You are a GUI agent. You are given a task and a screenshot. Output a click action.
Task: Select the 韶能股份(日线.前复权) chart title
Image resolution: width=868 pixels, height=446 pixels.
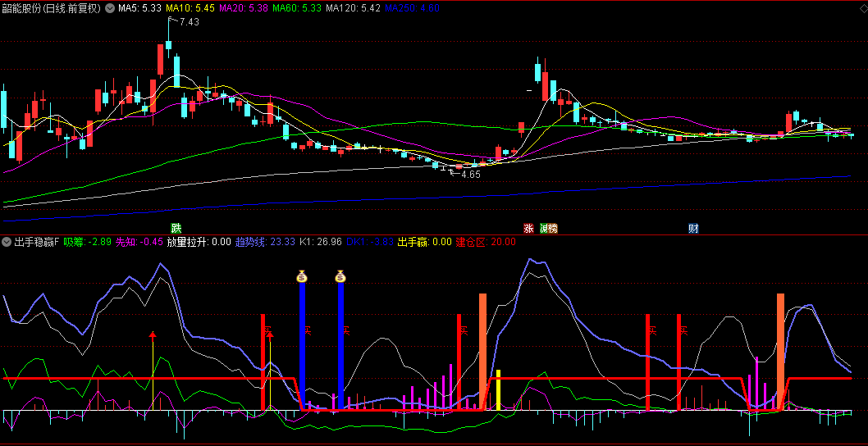coord(52,8)
